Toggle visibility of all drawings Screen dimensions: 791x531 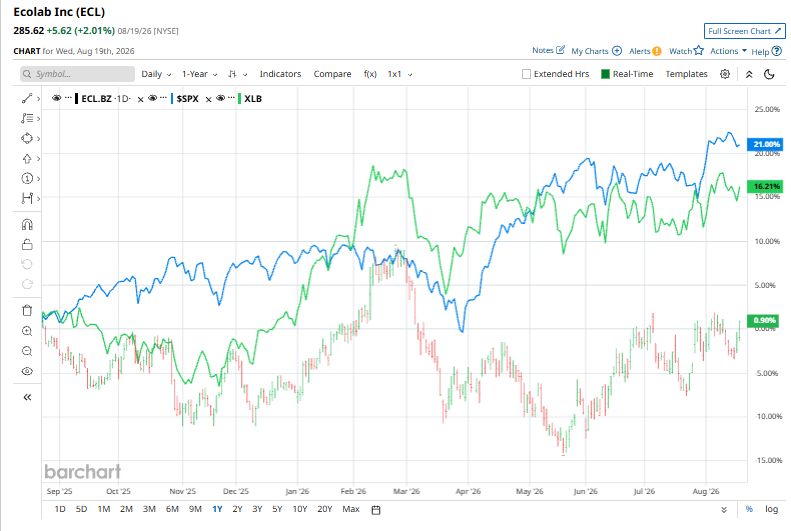(x=27, y=371)
